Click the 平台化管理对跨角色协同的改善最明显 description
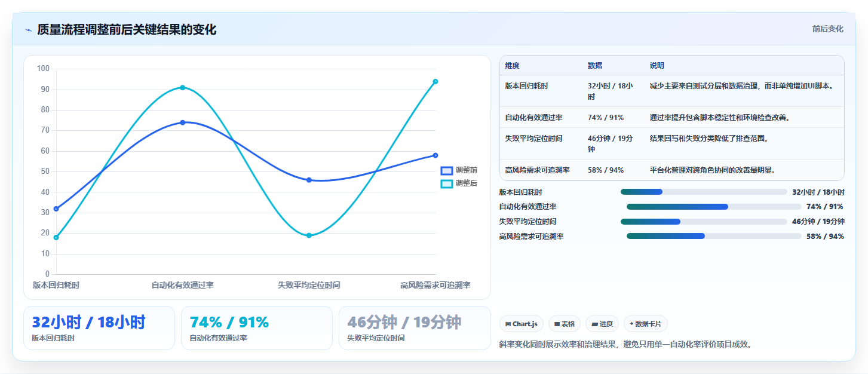 click(x=713, y=170)
